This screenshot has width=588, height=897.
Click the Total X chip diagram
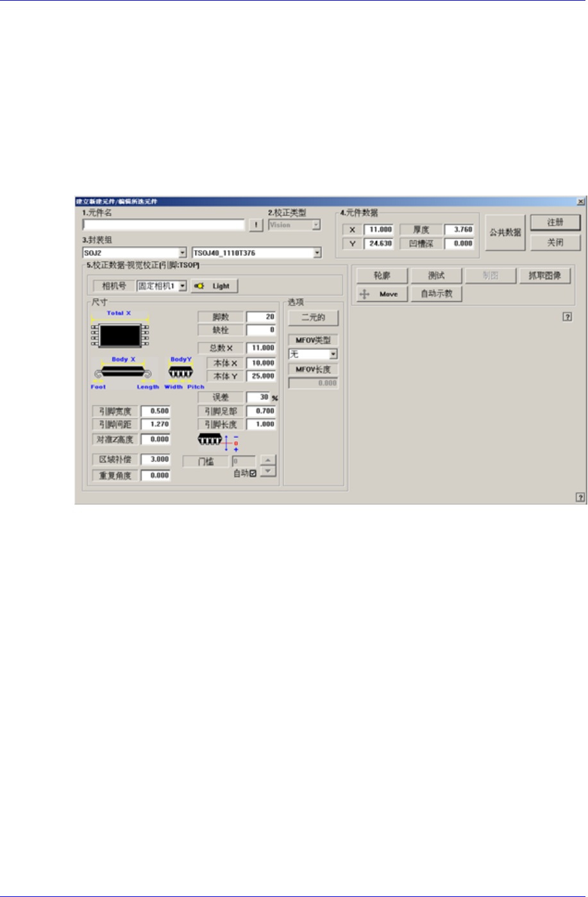[120, 329]
